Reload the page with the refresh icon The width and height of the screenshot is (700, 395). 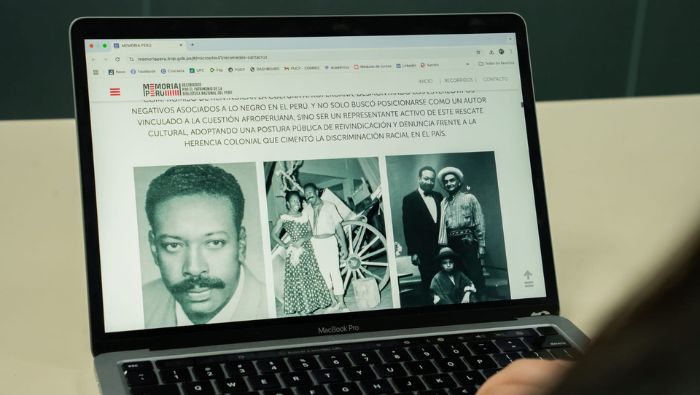pos(117,59)
